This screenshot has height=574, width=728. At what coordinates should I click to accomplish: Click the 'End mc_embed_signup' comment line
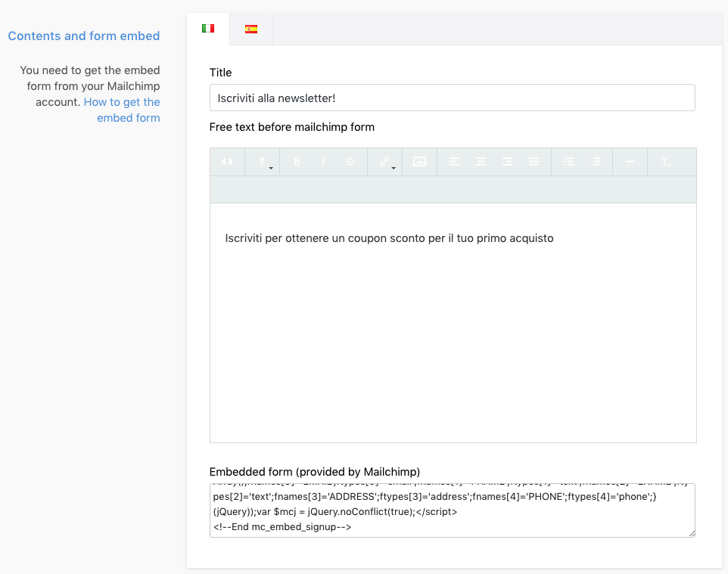coord(282,526)
